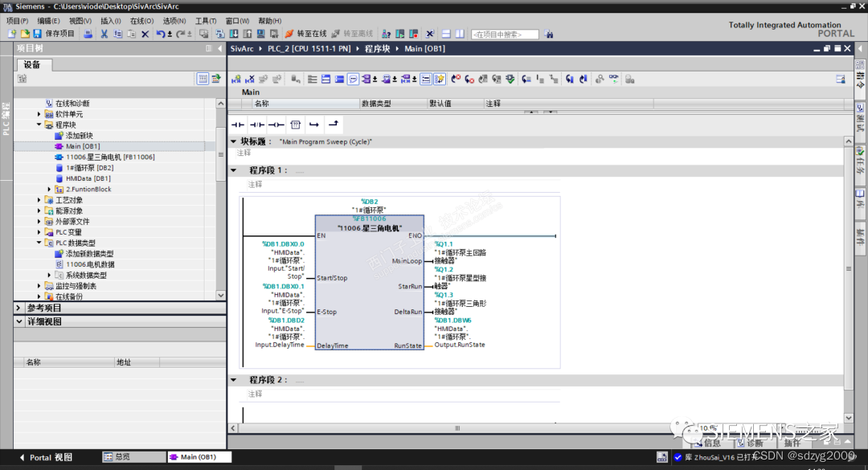Click the Delete X icon in main toolbar
868x470 pixels.
(145, 34)
